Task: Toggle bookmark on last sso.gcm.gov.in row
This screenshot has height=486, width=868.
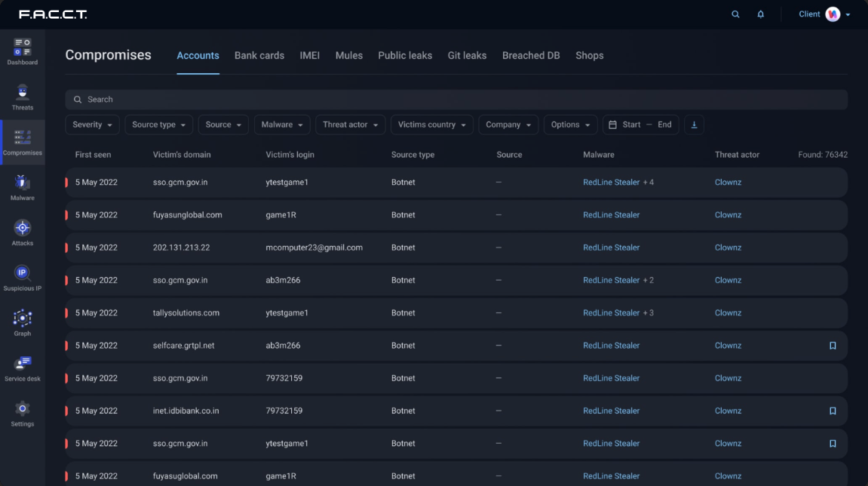Action: tap(833, 444)
